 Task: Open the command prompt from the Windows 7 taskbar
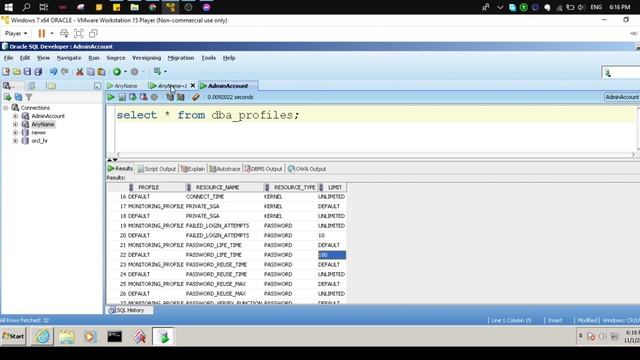point(115,336)
